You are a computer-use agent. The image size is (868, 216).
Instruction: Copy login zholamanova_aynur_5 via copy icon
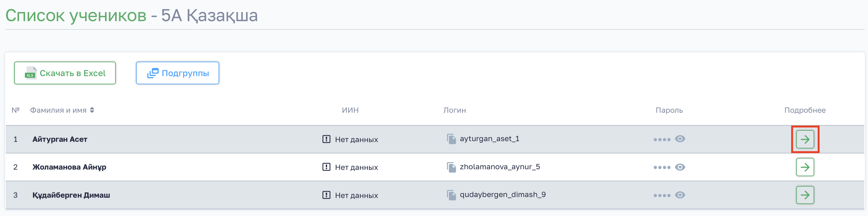point(451,167)
